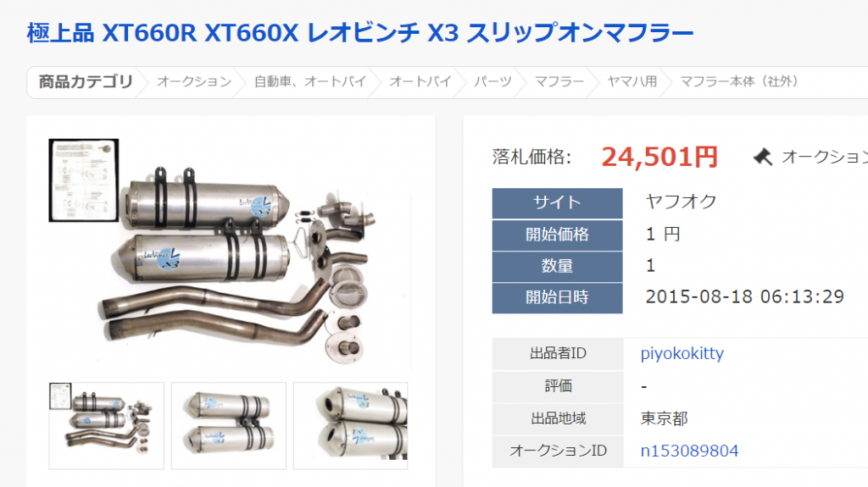
Task: Click the サイト table header cell
Action: pyautogui.click(x=557, y=203)
